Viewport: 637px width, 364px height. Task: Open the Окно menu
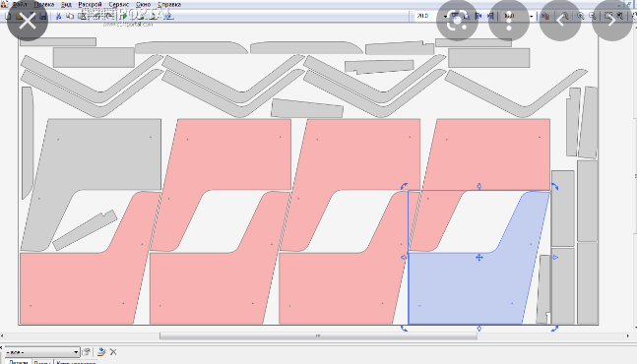[x=144, y=5]
